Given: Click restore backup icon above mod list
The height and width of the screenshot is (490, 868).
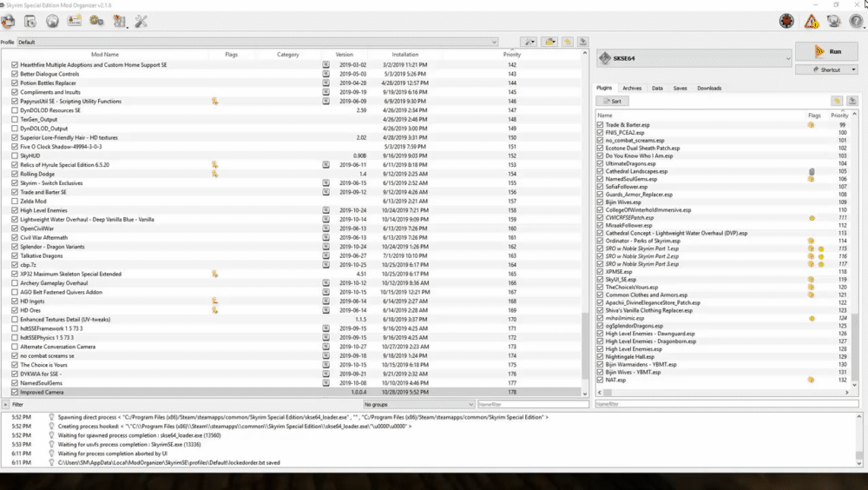Looking at the screenshot, I should click(x=568, y=42).
